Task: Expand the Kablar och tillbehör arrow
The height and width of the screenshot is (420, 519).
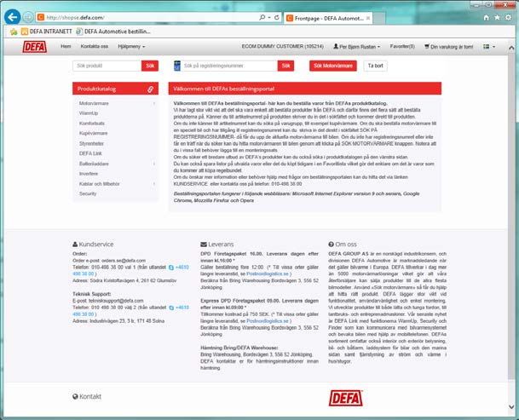Action: point(154,184)
